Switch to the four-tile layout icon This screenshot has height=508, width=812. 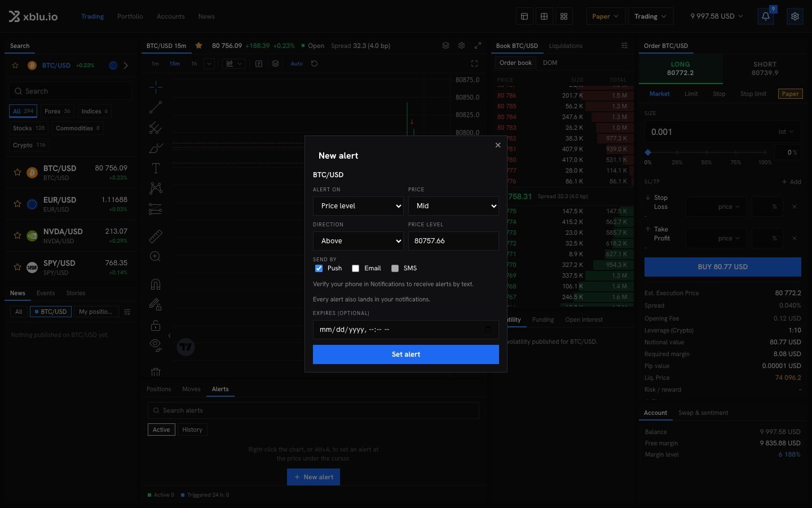(564, 16)
